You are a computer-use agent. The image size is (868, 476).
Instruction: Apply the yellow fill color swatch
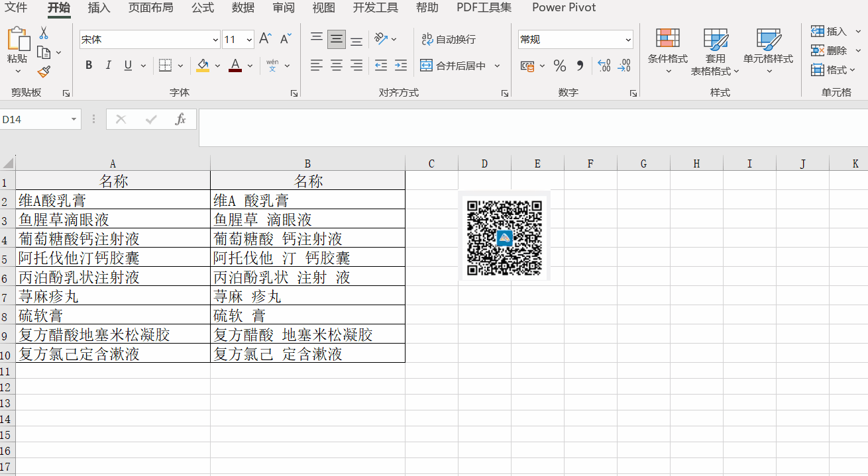(203, 66)
